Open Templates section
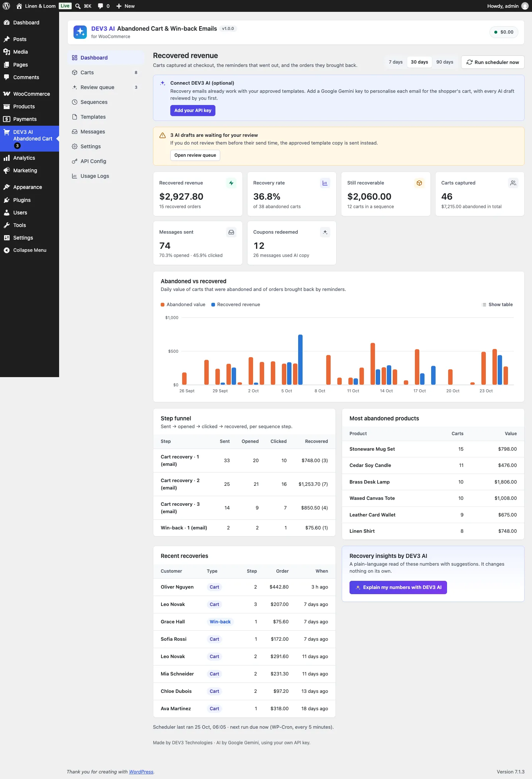532x779 pixels. [x=105, y=117]
